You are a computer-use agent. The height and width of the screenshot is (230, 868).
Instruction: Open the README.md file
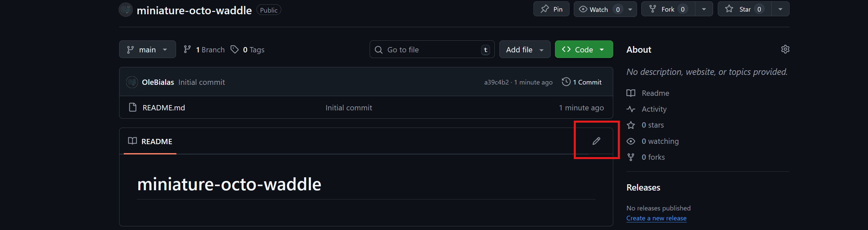tap(163, 108)
